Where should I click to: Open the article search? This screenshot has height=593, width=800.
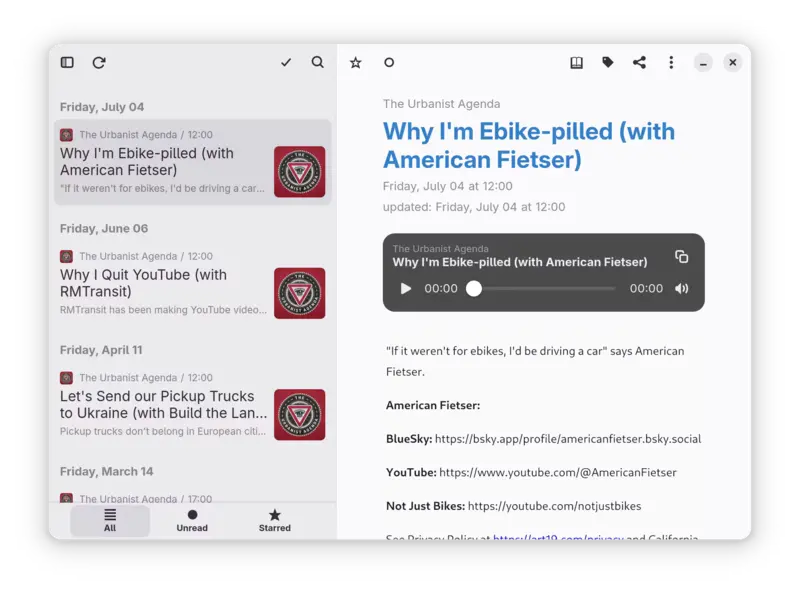tap(317, 62)
